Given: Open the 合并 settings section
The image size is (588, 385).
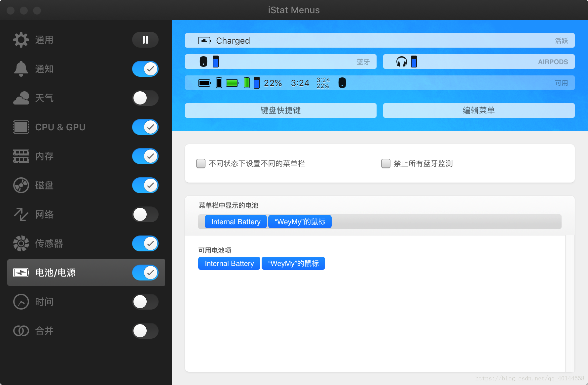Looking at the screenshot, I should pos(44,331).
